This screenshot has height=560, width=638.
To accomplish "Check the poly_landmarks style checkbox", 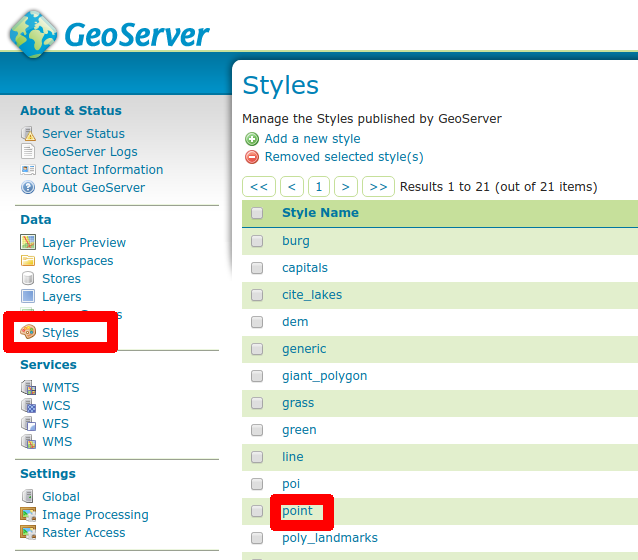I will click(257, 538).
